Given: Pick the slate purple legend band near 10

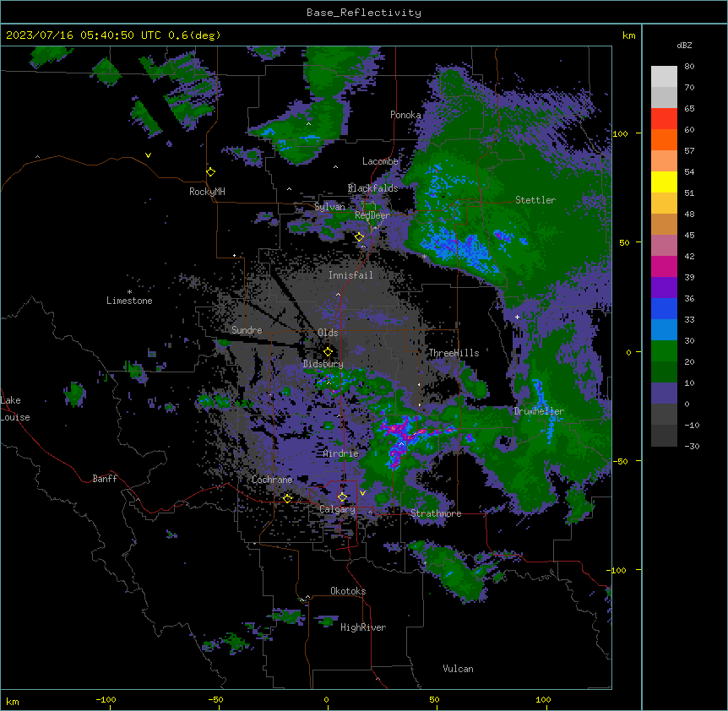Looking at the screenshot, I should coord(664,393).
